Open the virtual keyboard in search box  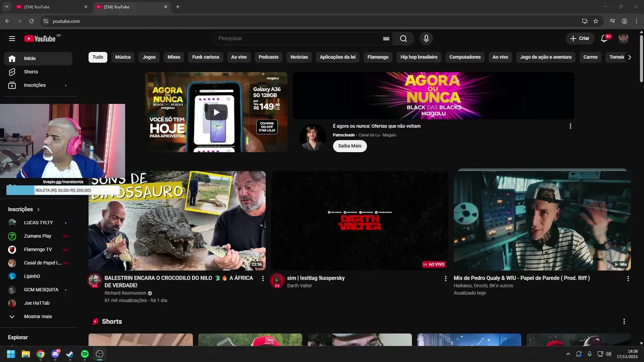(x=386, y=39)
